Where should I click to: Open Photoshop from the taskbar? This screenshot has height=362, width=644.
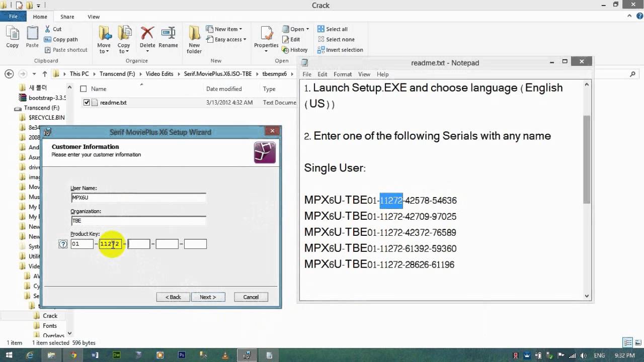pos(182,355)
